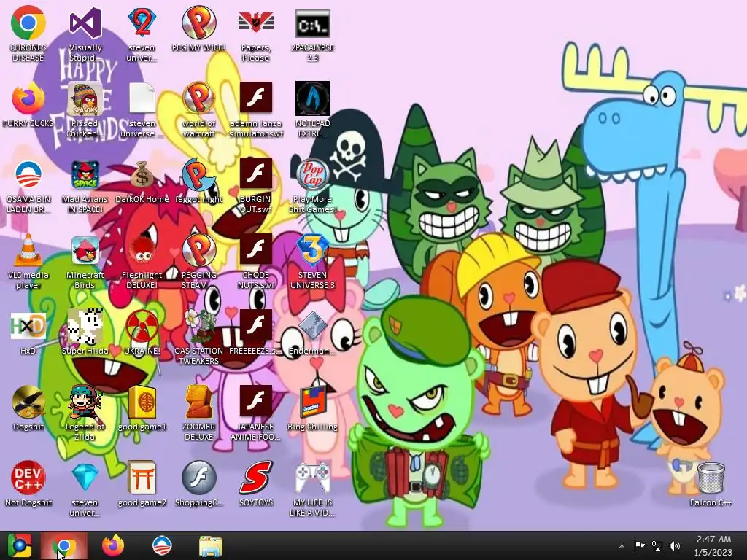Open the blue diamond steven univer... icon

pyautogui.click(x=85, y=478)
